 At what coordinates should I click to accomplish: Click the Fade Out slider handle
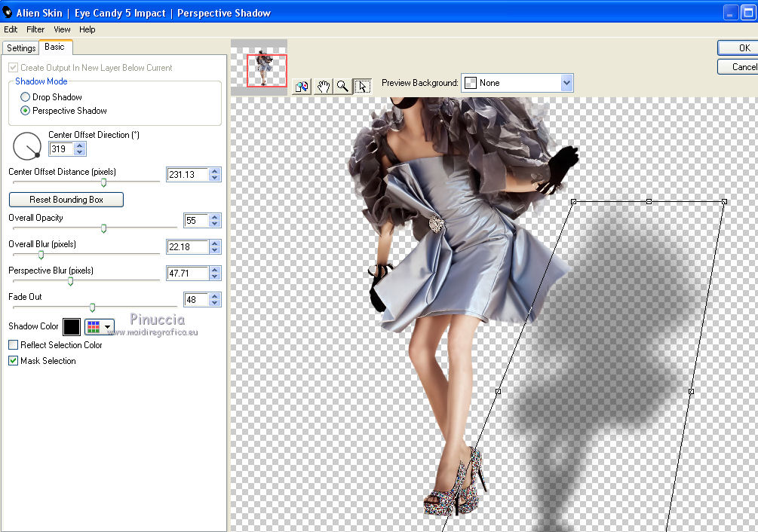coord(92,307)
